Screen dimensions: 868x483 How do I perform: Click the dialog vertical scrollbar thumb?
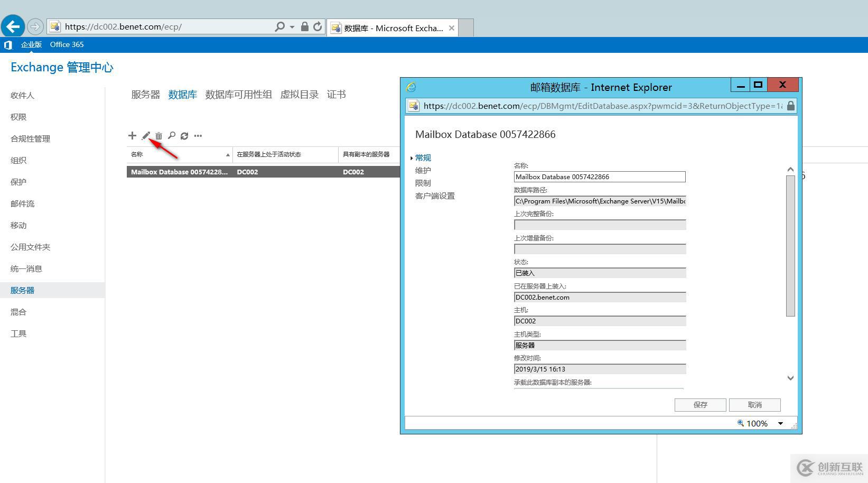(790, 246)
